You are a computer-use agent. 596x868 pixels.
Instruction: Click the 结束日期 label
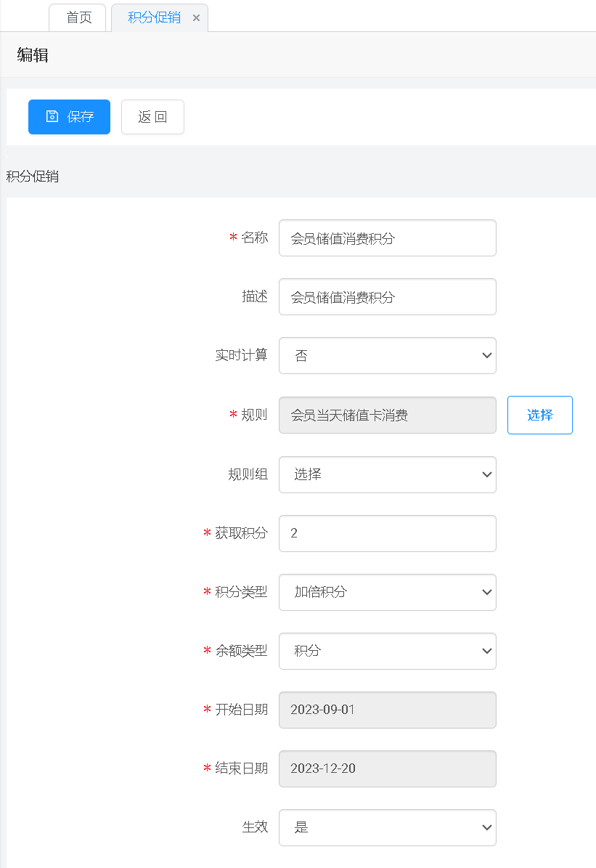tap(241, 768)
